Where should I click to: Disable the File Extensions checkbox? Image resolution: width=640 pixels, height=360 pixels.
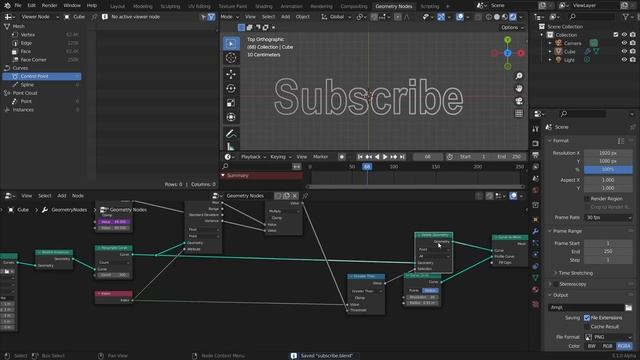click(x=587, y=318)
